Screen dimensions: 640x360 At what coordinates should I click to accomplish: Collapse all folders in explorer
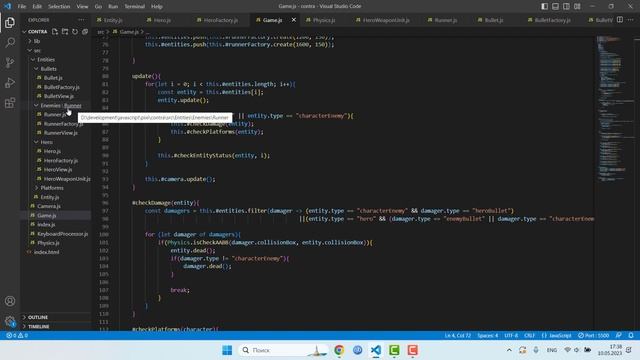click(x=85, y=31)
